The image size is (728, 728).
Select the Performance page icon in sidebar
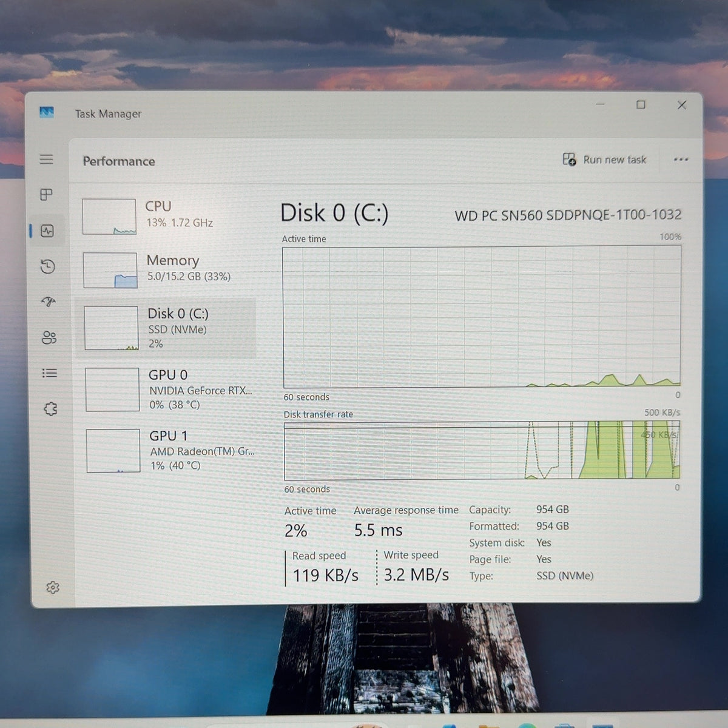[x=47, y=231]
